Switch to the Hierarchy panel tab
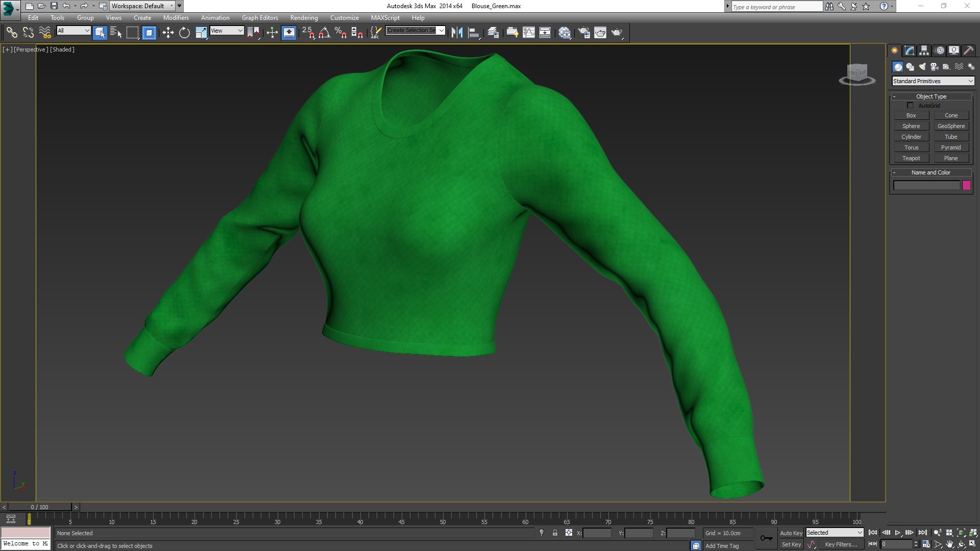This screenshot has width=980, height=551. click(x=924, y=51)
